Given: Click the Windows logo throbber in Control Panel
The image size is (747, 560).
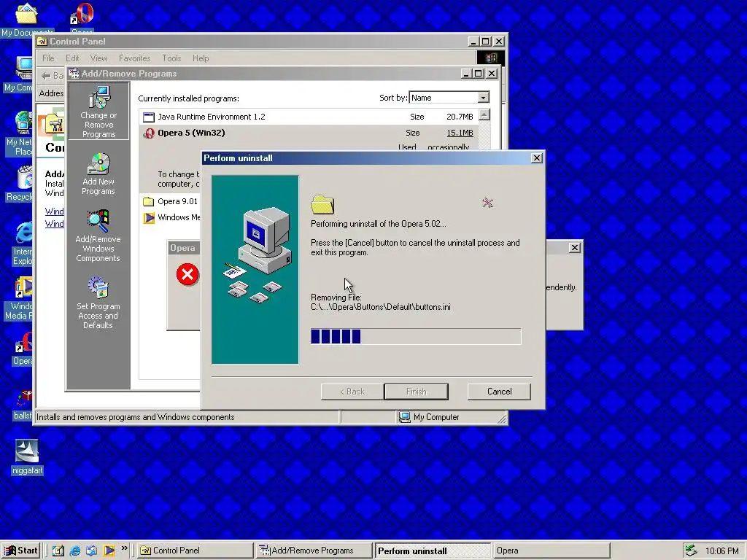Looking at the screenshot, I should [x=491, y=58].
